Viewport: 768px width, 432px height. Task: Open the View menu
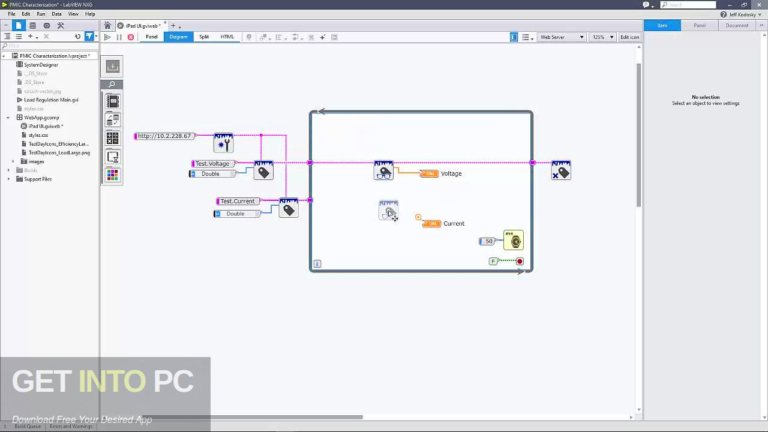click(73, 14)
